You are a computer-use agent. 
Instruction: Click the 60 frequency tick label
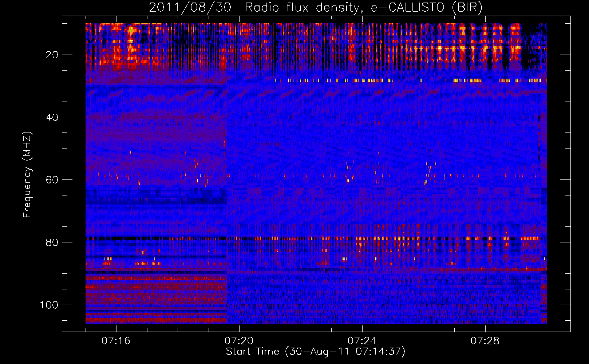tap(52, 180)
